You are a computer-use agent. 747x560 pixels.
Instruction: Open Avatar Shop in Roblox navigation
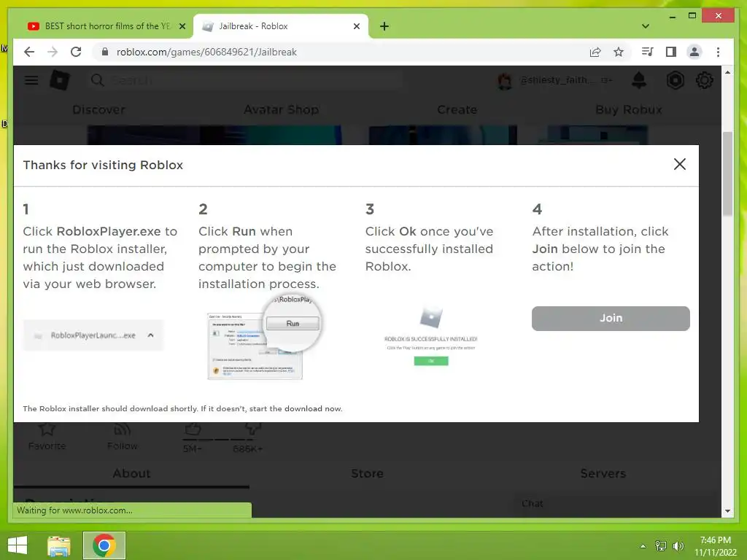281,109
